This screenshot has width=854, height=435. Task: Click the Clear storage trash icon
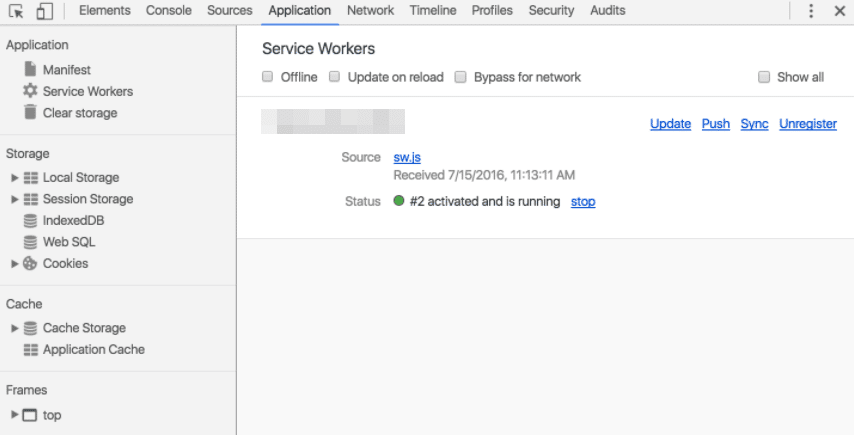click(30, 113)
